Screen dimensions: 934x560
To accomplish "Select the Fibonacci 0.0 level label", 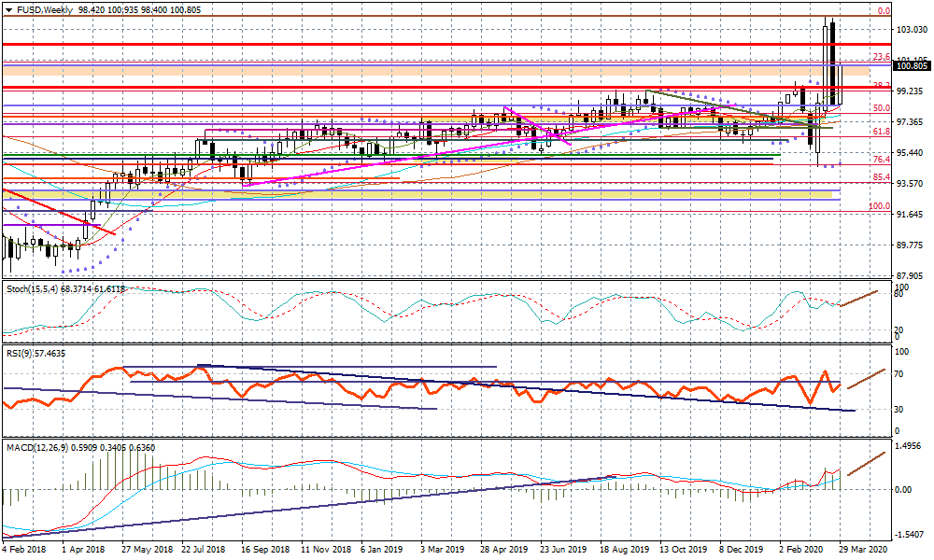I will 884,10.
